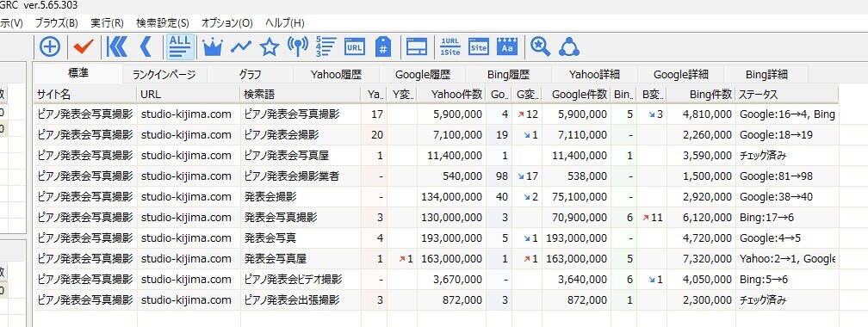The image size is (868, 327).
Task: Open the オプション(O) menu
Action: (x=227, y=23)
